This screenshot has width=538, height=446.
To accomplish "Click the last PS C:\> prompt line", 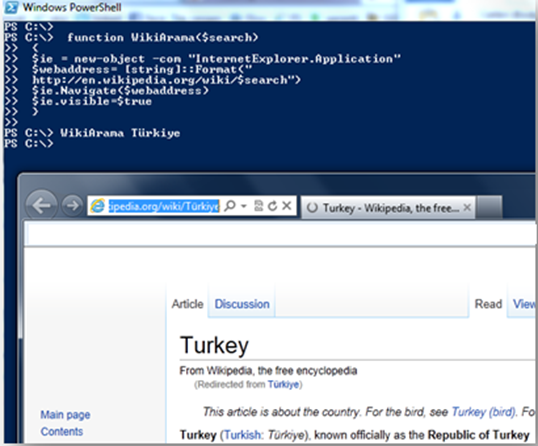I will pos(29,143).
